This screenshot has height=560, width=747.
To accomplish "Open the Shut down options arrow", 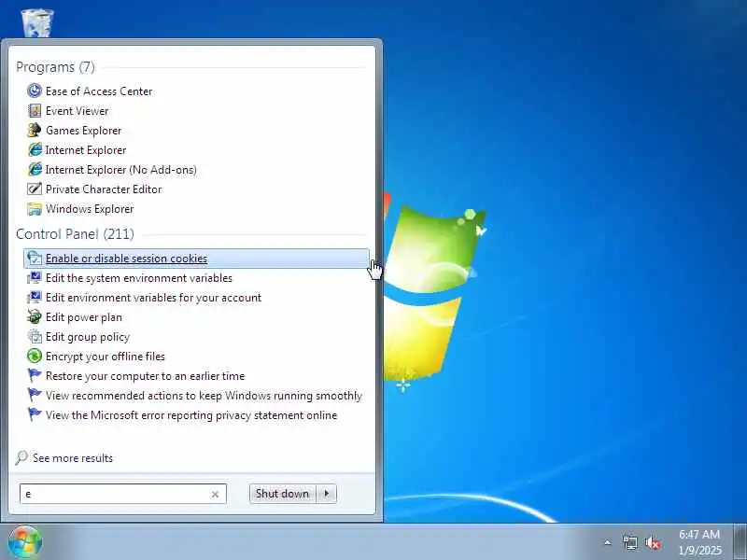I will [x=327, y=494].
